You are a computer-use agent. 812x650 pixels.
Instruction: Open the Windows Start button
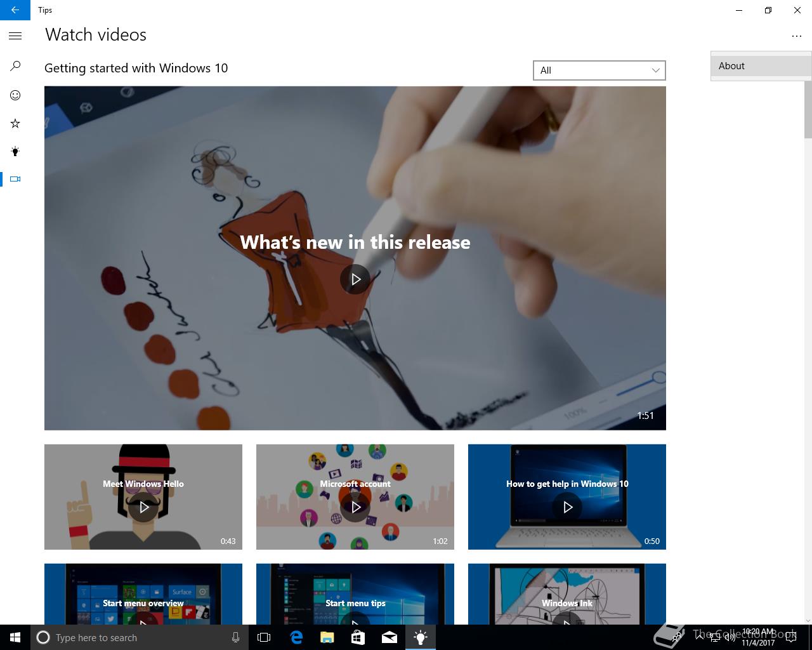[15, 637]
